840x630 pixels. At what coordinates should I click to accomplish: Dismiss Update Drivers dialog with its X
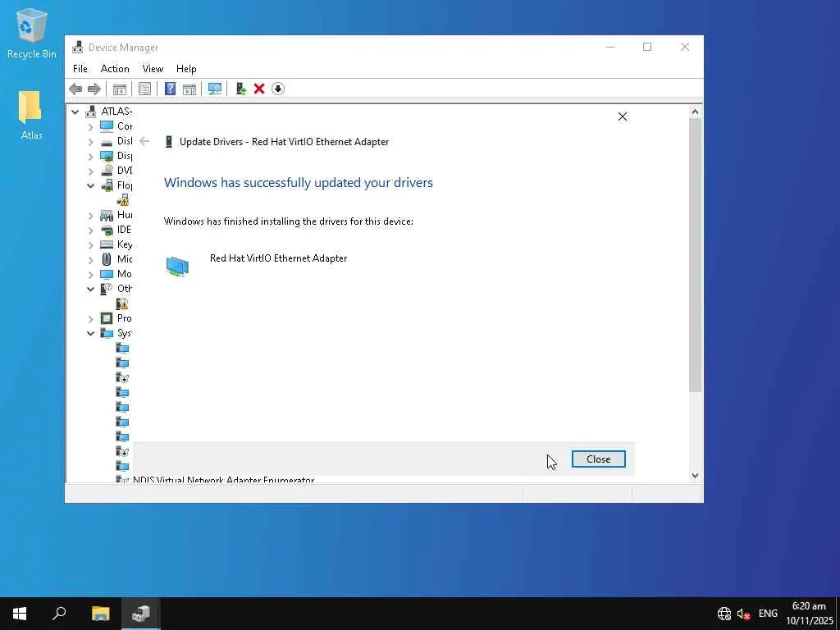tap(623, 116)
